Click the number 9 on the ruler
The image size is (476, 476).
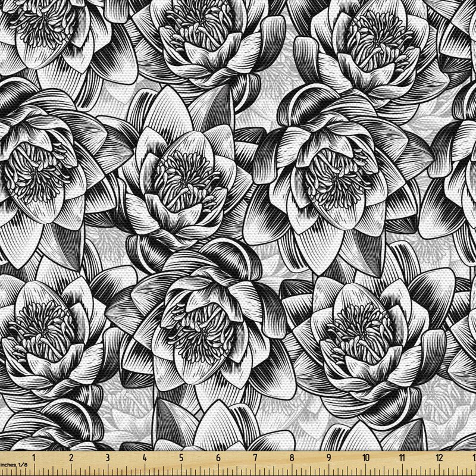coord(329,458)
